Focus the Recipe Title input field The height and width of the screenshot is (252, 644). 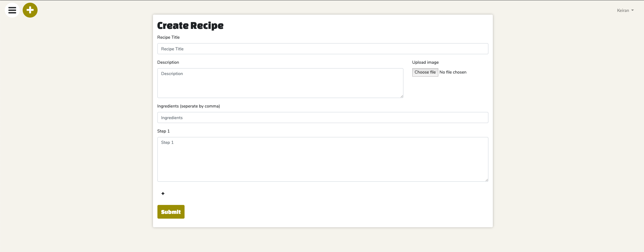(323, 49)
